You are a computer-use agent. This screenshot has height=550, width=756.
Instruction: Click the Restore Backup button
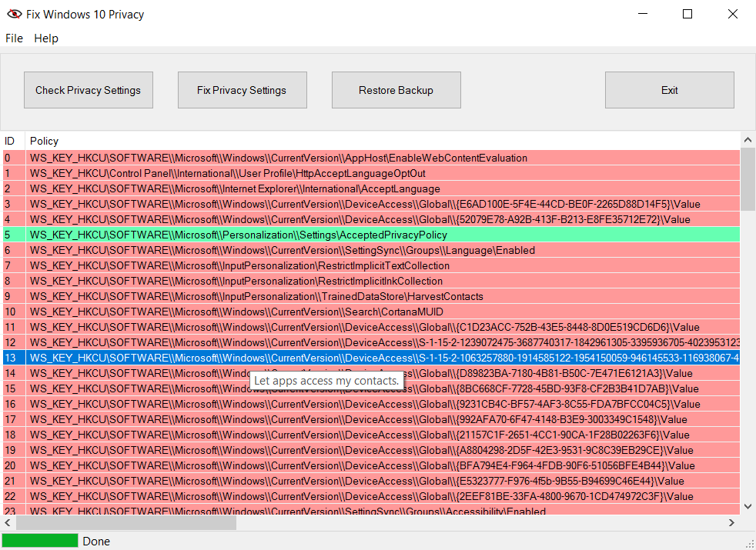click(396, 90)
